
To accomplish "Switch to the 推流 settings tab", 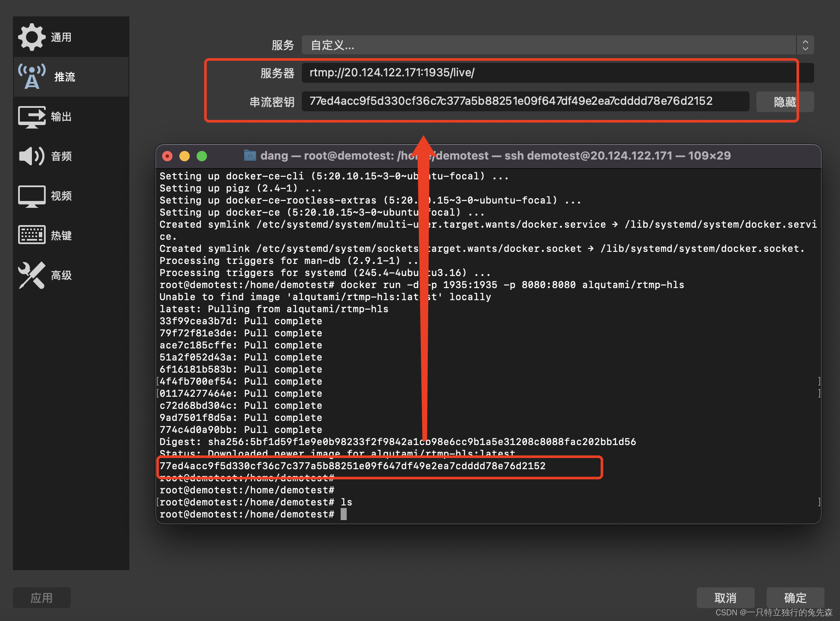I will 71,77.
